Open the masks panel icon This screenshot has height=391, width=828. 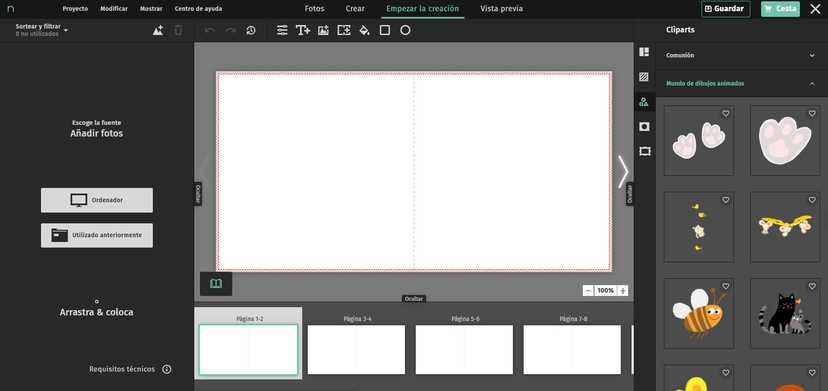pyautogui.click(x=644, y=127)
